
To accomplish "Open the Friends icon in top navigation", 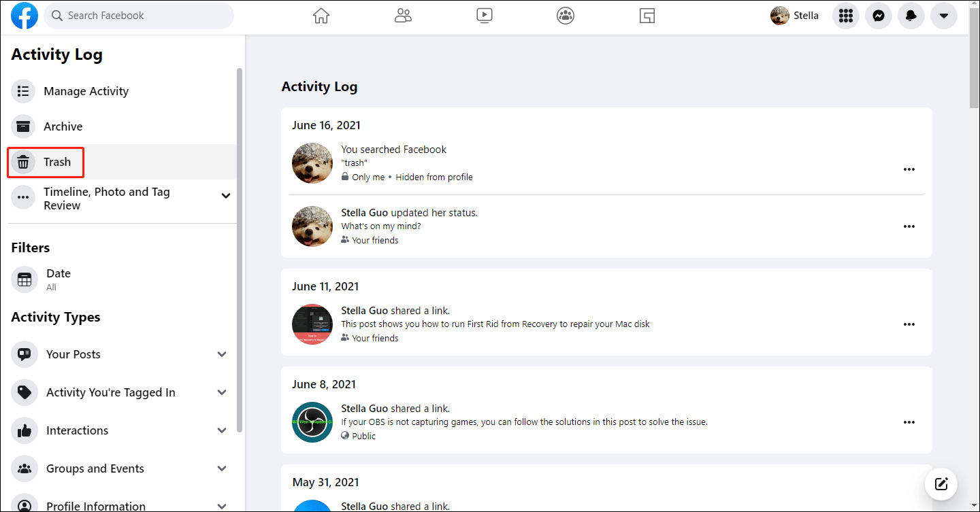I will 403,16.
